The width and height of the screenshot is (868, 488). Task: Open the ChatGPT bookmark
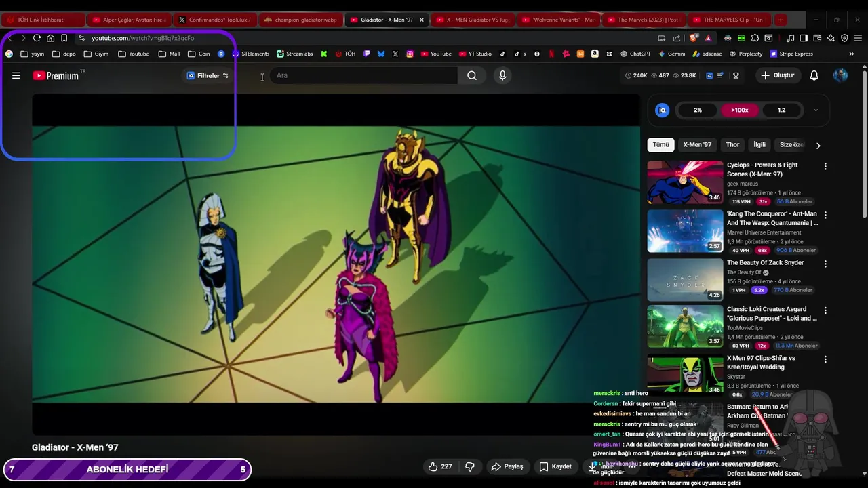[635, 54]
